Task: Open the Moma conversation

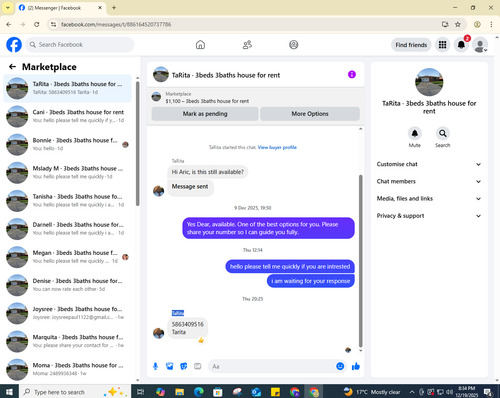Action: tap(67, 369)
